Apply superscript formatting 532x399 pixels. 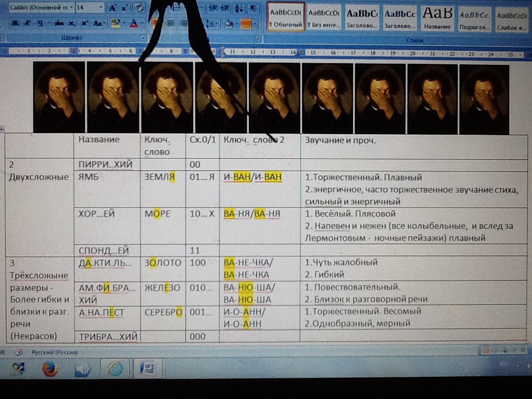[x=84, y=23]
